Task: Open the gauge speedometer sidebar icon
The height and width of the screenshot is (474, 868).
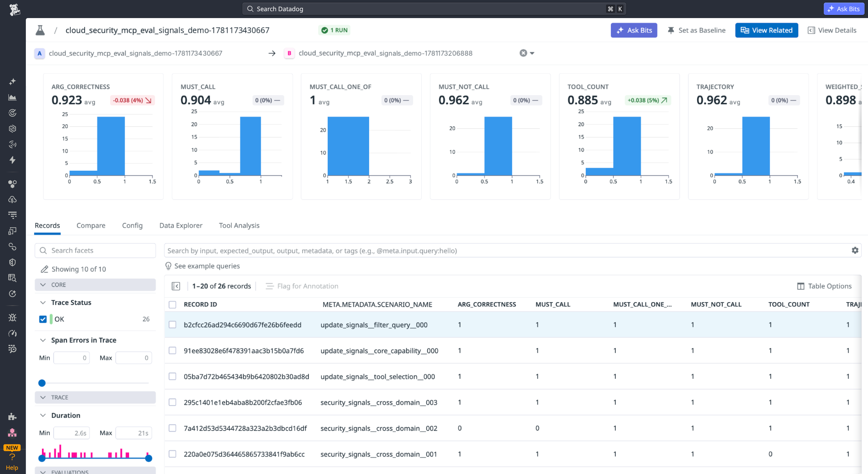Action: coord(12,333)
